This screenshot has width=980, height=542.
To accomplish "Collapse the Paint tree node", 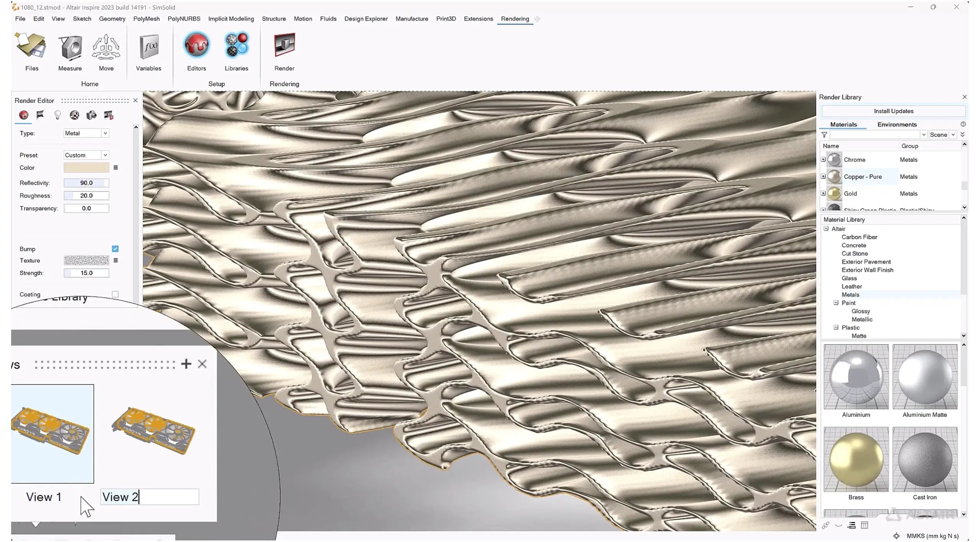I will click(836, 303).
